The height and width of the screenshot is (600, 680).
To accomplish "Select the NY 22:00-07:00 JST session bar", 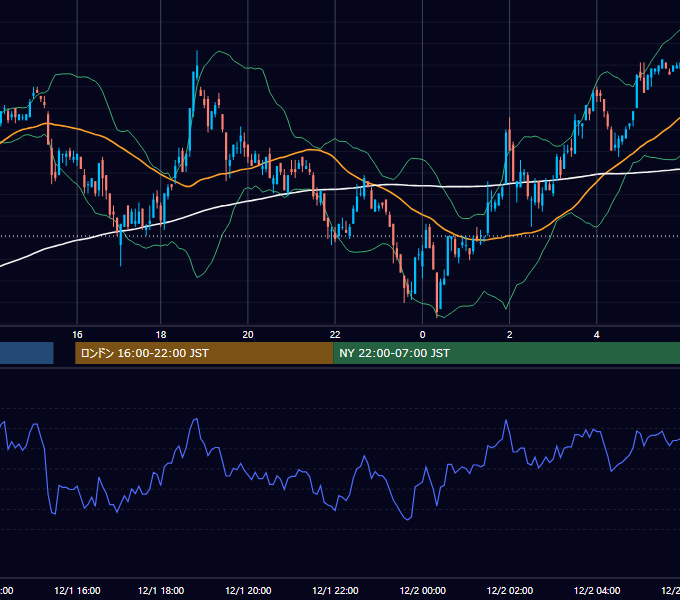I will 507,353.
